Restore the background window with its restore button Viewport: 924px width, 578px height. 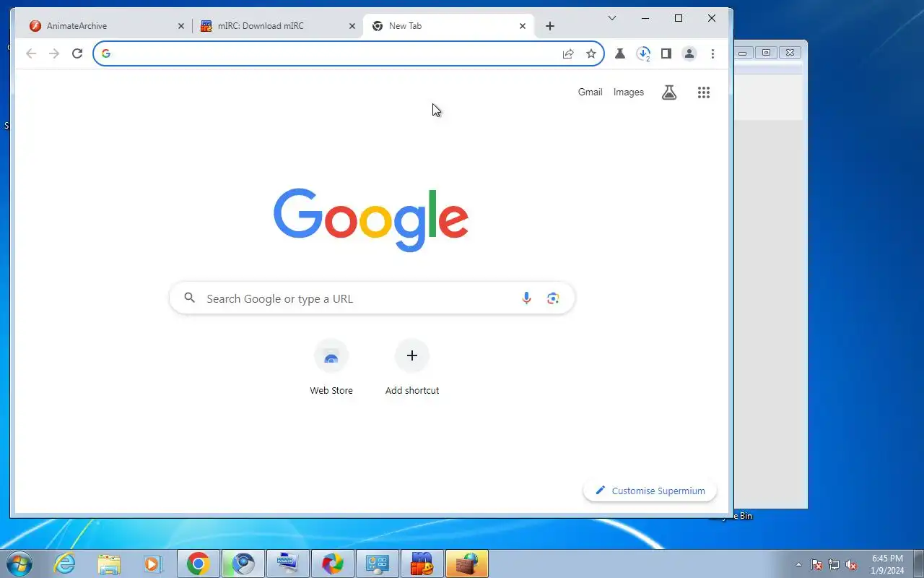pyautogui.click(x=767, y=52)
